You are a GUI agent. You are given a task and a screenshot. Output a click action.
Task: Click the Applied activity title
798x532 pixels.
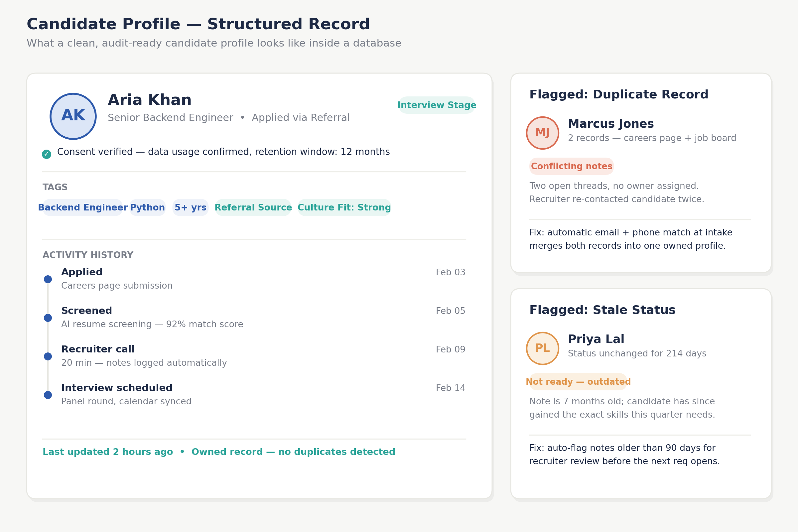click(x=82, y=272)
